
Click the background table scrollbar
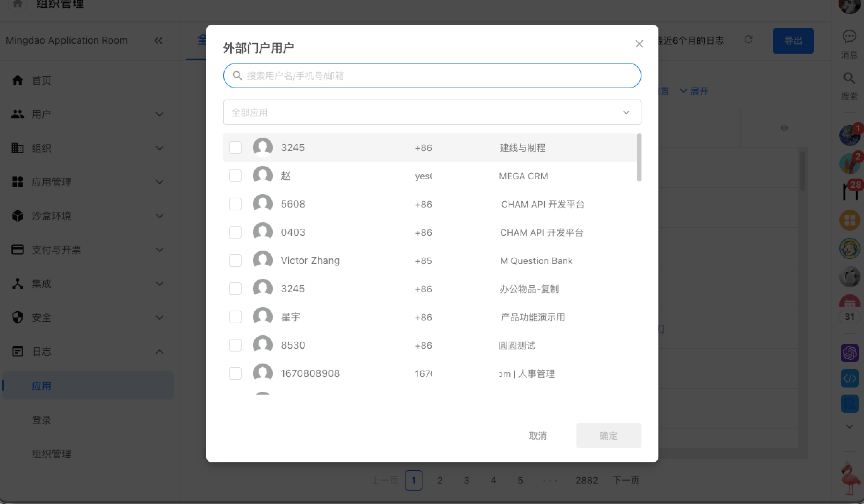tap(803, 172)
